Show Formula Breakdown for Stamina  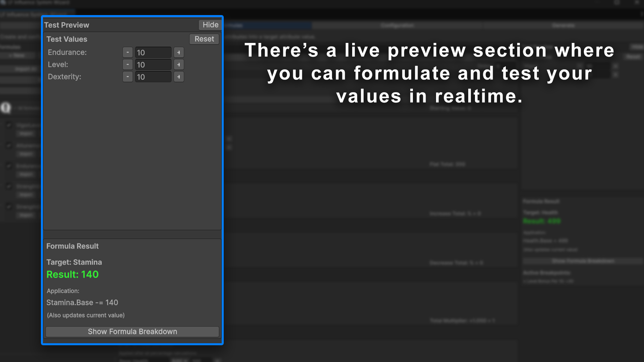(x=132, y=331)
